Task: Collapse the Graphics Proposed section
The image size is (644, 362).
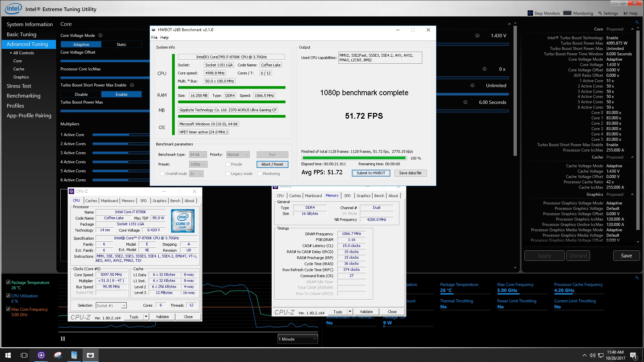Action: click(632, 194)
